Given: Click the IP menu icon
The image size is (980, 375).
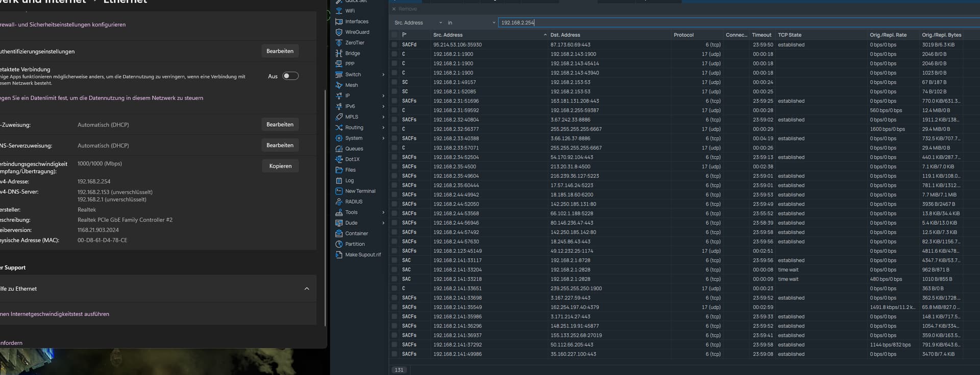Looking at the screenshot, I should point(339,96).
